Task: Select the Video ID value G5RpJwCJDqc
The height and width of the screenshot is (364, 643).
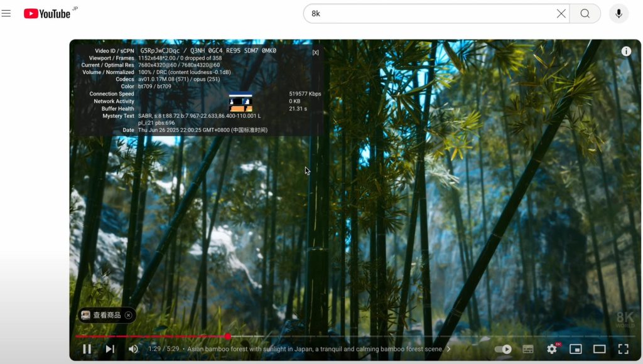Action: pyautogui.click(x=160, y=51)
